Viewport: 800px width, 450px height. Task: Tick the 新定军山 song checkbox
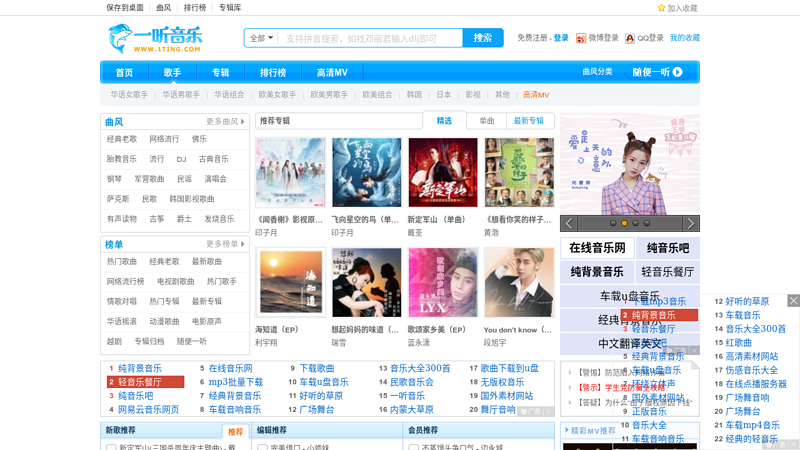coord(111,447)
